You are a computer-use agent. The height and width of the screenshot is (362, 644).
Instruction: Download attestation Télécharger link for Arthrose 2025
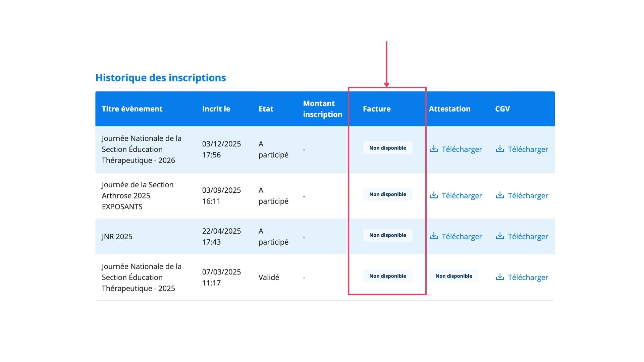[x=462, y=195]
